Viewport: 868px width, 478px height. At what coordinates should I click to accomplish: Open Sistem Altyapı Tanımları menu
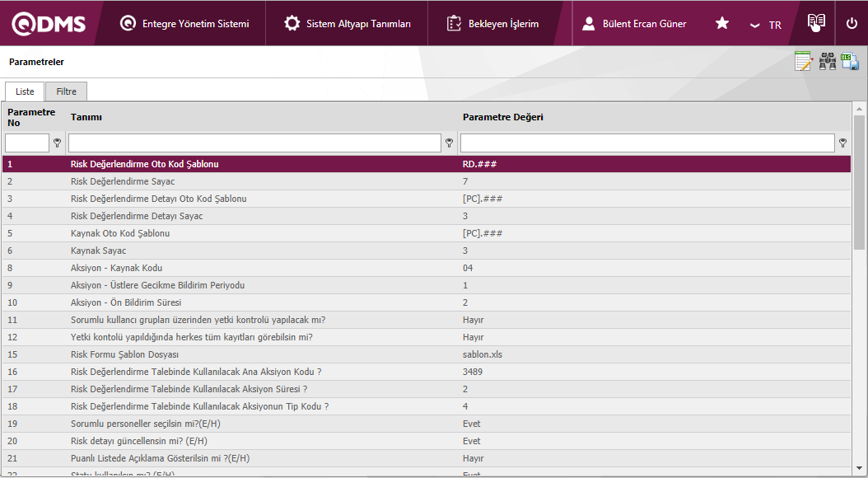tap(348, 24)
